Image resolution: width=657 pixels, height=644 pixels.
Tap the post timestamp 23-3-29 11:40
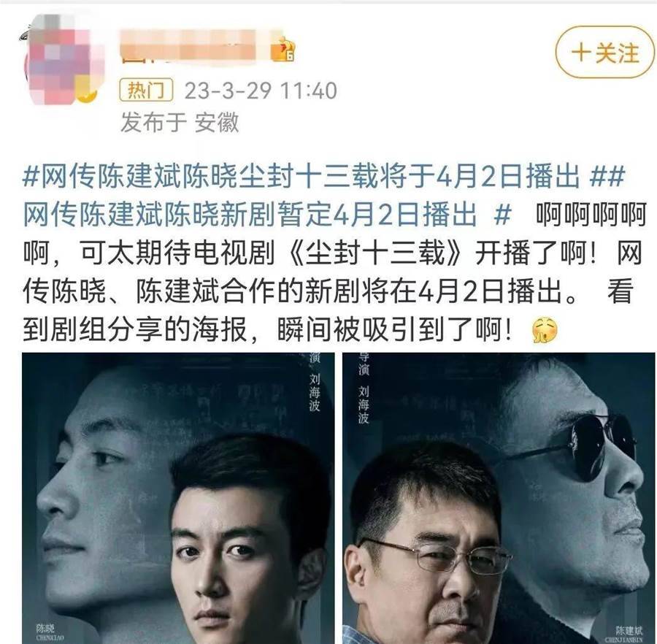[261, 91]
